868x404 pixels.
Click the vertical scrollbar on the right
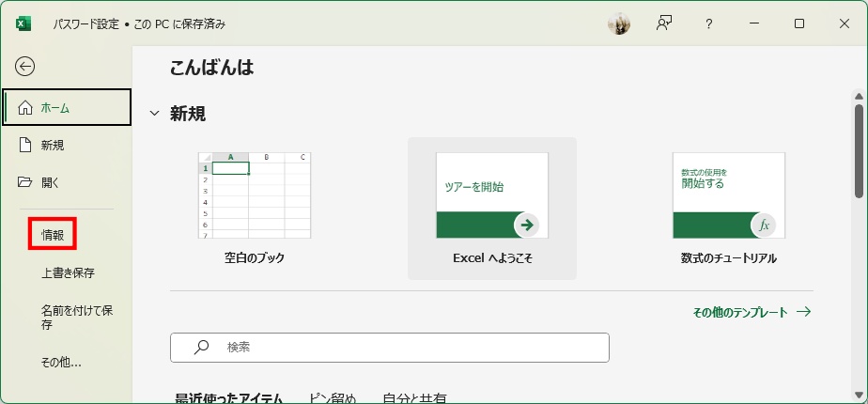[x=859, y=146]
